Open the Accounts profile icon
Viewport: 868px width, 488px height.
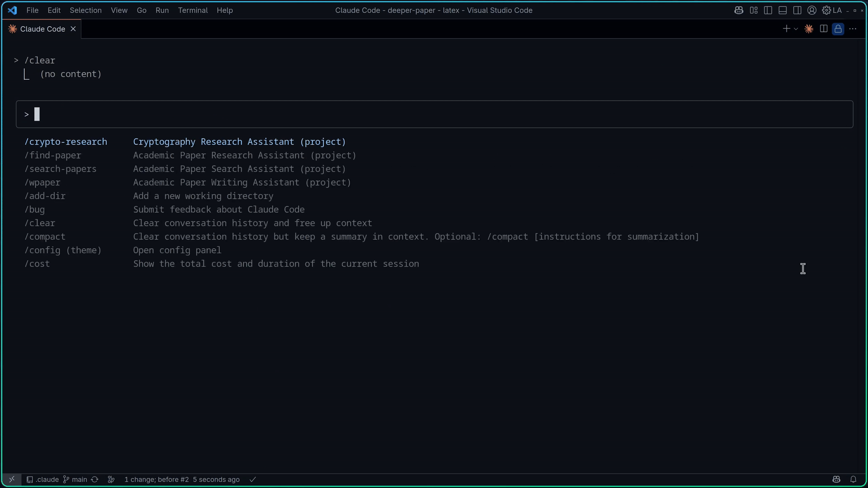(x=812, y=10)
